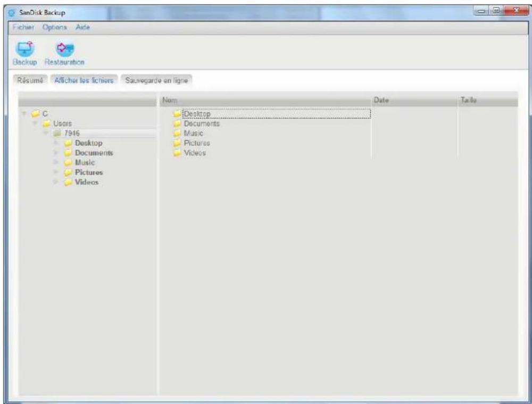Click the Videos folder icon in file list

point(177,153)
